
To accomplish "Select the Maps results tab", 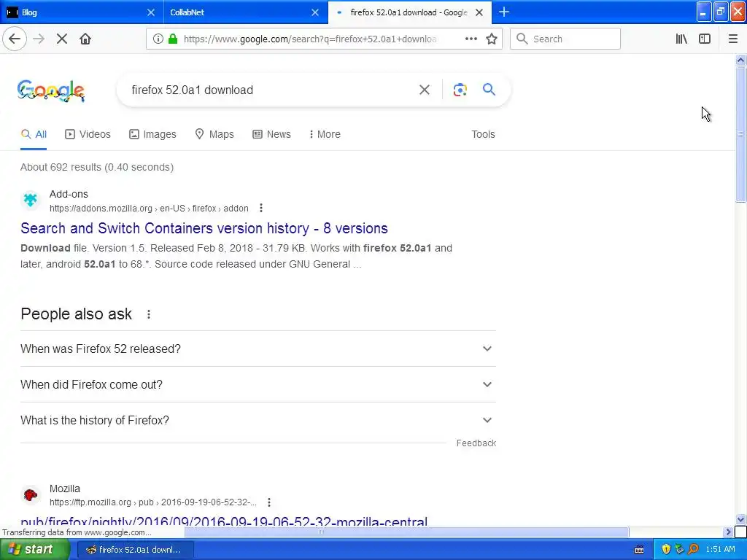I will click(x=214, y=134).
